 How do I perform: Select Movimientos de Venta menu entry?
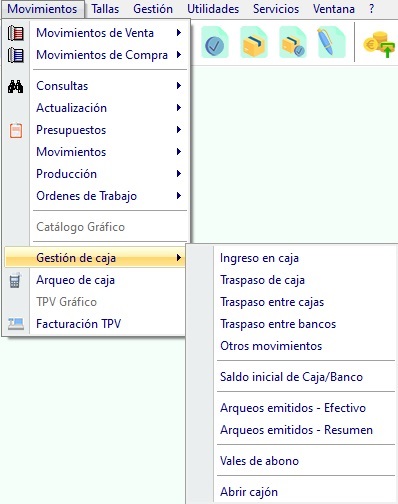(x=95, y=33)
